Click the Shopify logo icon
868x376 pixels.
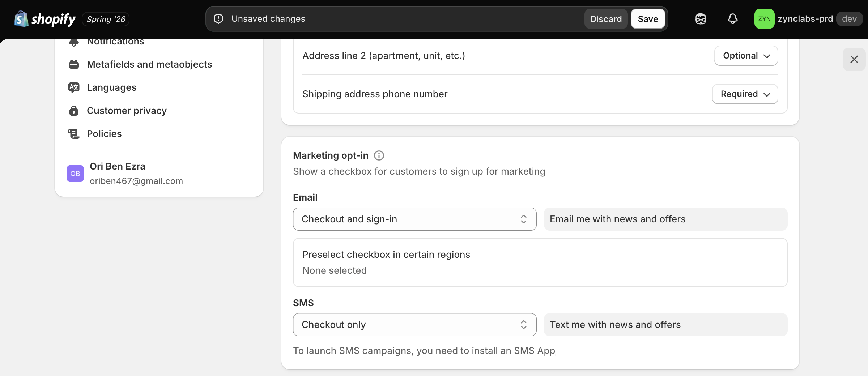pyautogui.click(x=21, y=19)
